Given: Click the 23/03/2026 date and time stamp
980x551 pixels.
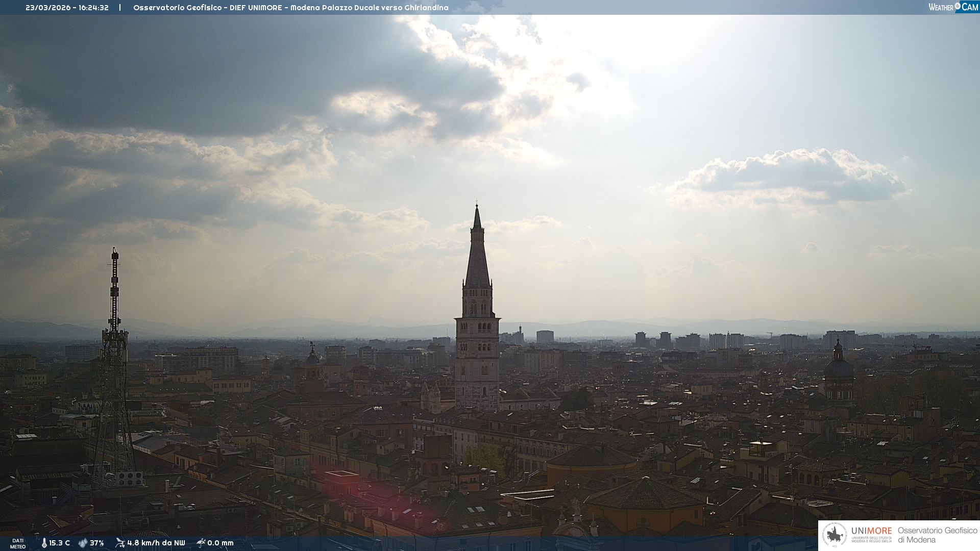Looking at the screenshot, I should [x=67, y=8].
